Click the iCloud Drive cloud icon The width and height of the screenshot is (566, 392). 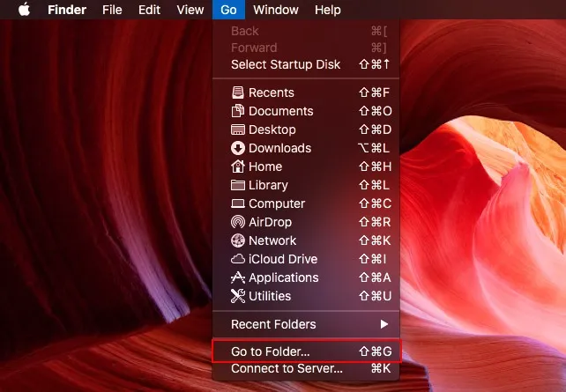pos(237,259)
